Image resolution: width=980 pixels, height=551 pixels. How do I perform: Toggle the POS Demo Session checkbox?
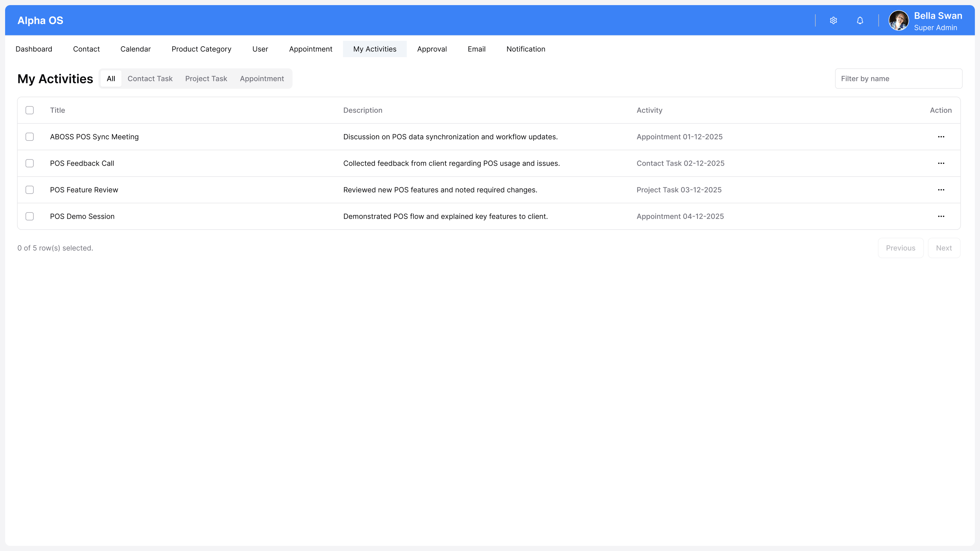[x=30, y=216]
